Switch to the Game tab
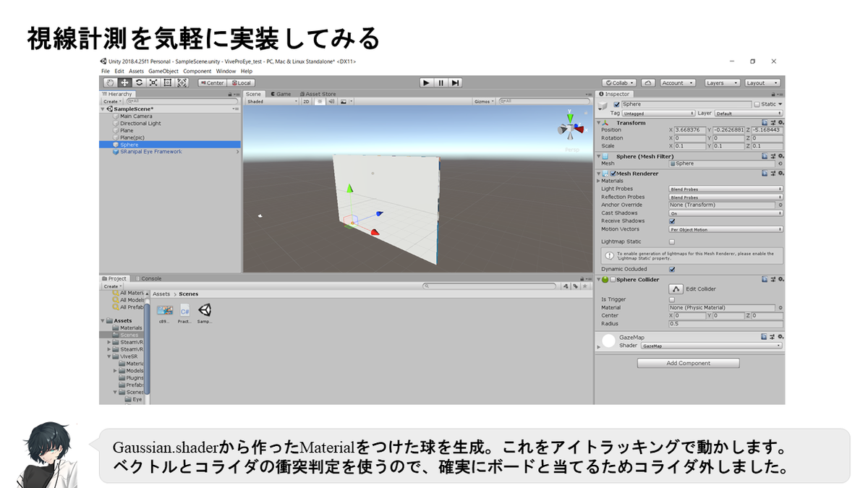Screen dimensions: 868x488 pos(281,94)
